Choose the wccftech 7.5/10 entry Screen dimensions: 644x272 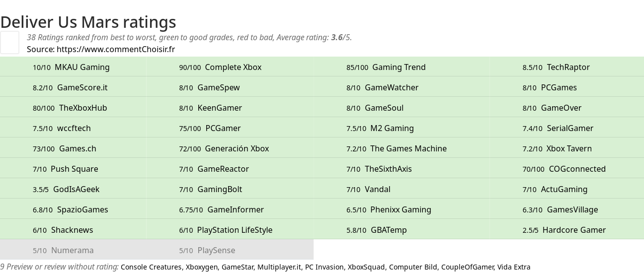point(62,128)
